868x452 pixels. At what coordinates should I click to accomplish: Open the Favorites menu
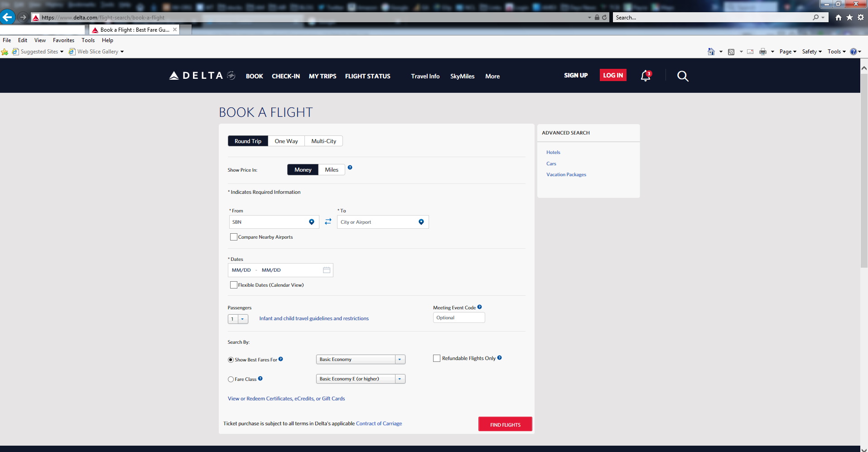pos(63,40)
